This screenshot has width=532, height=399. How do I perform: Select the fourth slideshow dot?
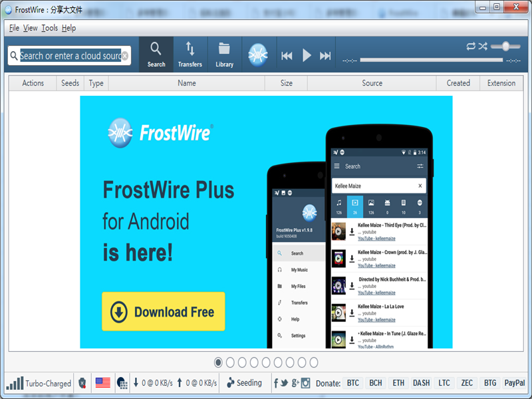coord(254,362)
